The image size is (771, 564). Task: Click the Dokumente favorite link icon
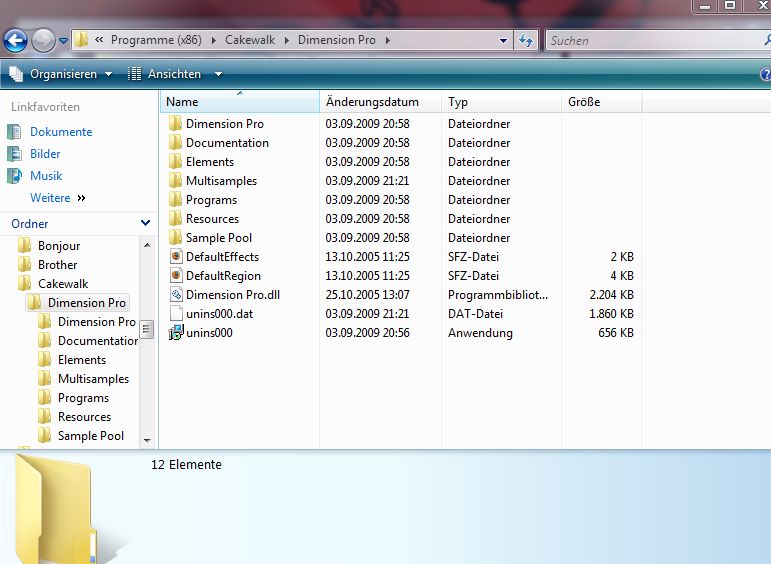coord(14,132)
